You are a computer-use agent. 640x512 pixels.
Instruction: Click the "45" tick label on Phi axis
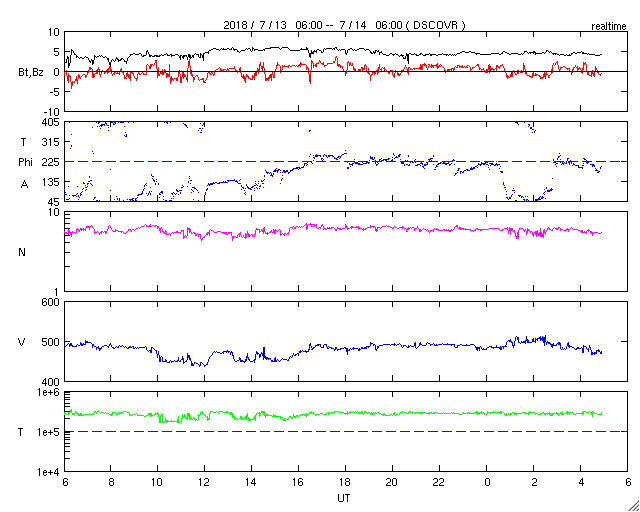click(55, 202)
